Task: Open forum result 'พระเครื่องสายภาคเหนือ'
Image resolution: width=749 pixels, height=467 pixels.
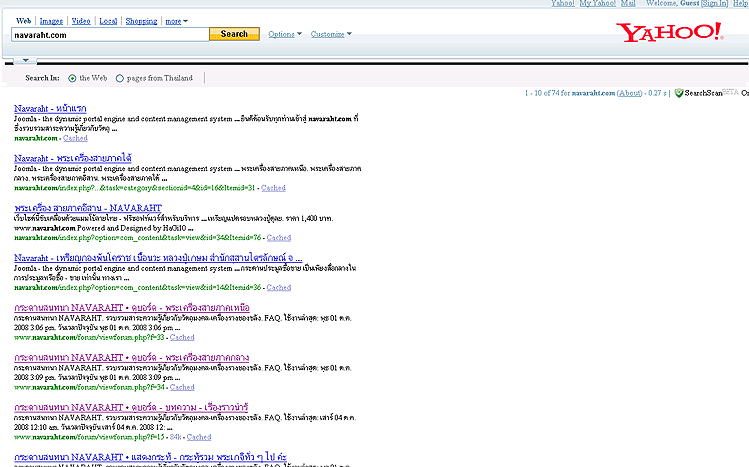Action: click(132, 308)
